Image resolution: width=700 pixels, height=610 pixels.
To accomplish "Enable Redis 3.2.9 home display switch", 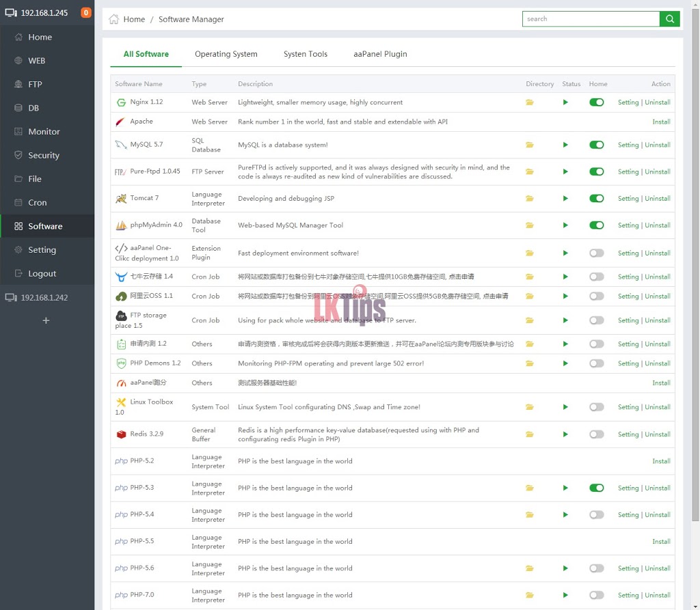I will [596, 434].
